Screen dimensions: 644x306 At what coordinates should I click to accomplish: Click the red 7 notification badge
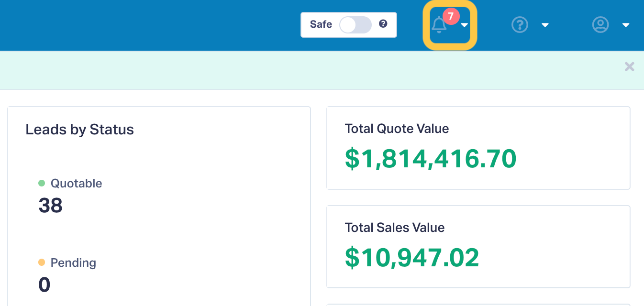[x=451, y=16]
